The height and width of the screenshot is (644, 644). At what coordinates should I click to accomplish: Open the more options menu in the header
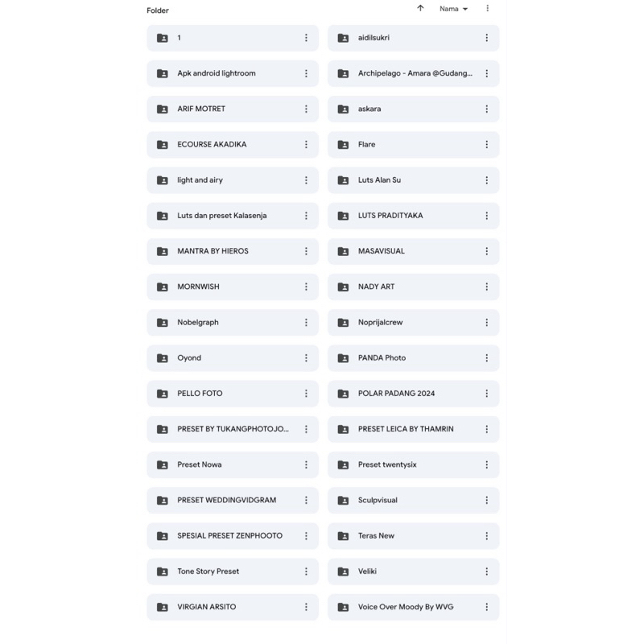(x=487, y=8)
